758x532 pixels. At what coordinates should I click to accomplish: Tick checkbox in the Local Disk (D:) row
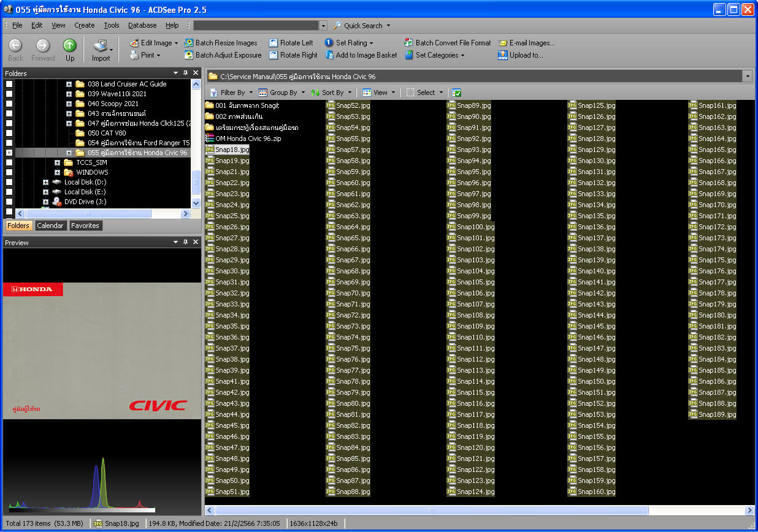point(9,182)
